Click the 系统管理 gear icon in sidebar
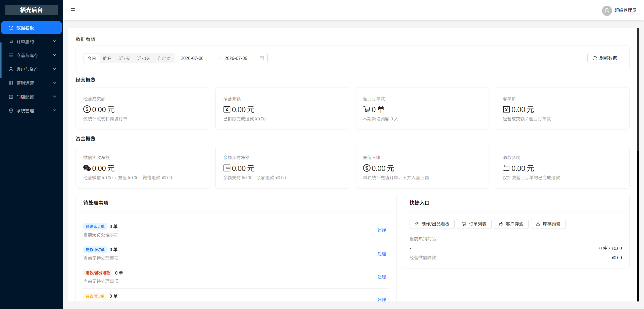This screenshot has width=644, height=309. click(x=11, y=111)
